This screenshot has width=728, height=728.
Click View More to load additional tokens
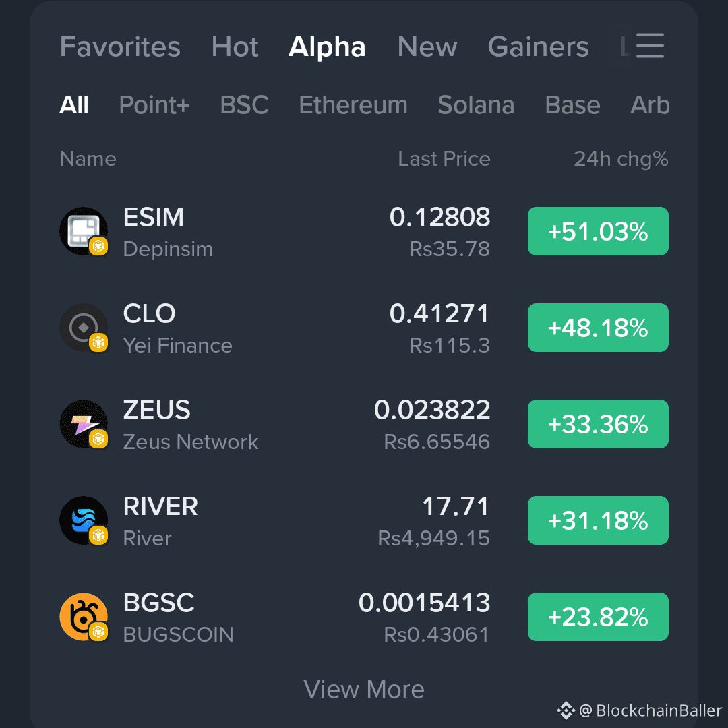coord(364,689)
